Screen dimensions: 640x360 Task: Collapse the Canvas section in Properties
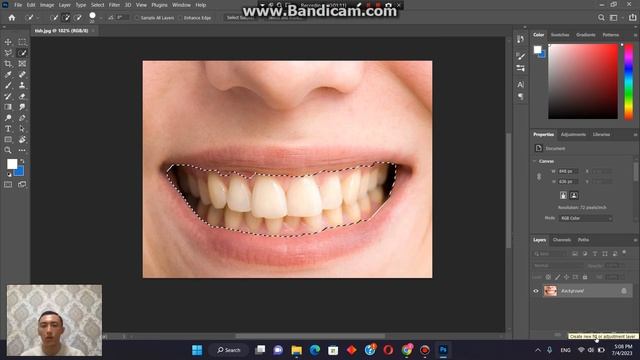(x=535, y=161)
